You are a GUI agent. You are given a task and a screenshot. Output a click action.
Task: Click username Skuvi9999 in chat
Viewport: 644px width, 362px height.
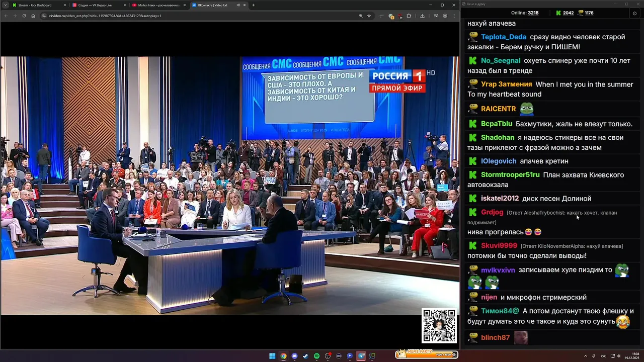[499, 246]
